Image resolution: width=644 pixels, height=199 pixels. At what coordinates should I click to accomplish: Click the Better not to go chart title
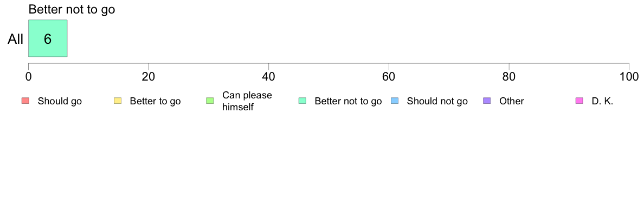pyautogui.click(x=72, y=9)
